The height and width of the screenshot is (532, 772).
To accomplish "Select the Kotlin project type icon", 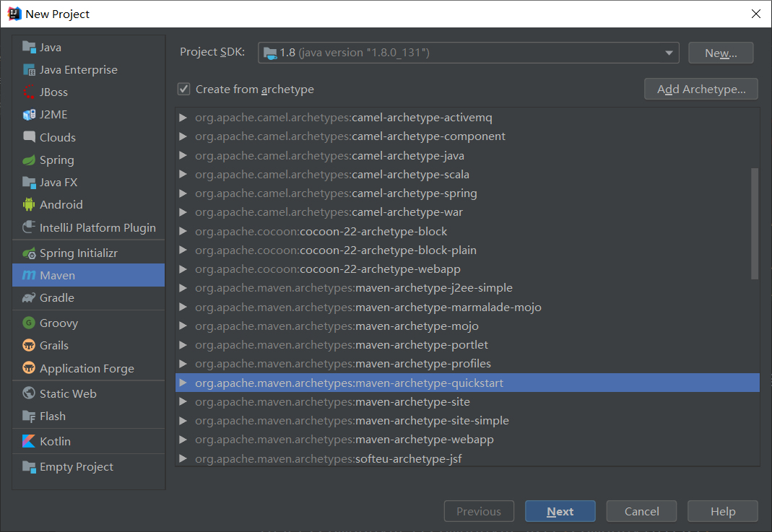I will [x=28, y=440].
